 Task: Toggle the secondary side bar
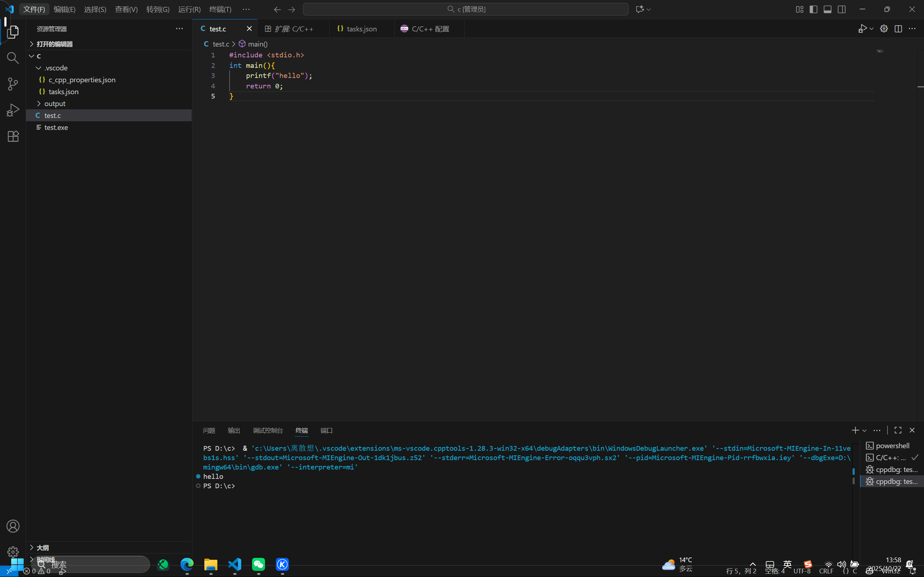pyautogui.click(x=842, y=9)
